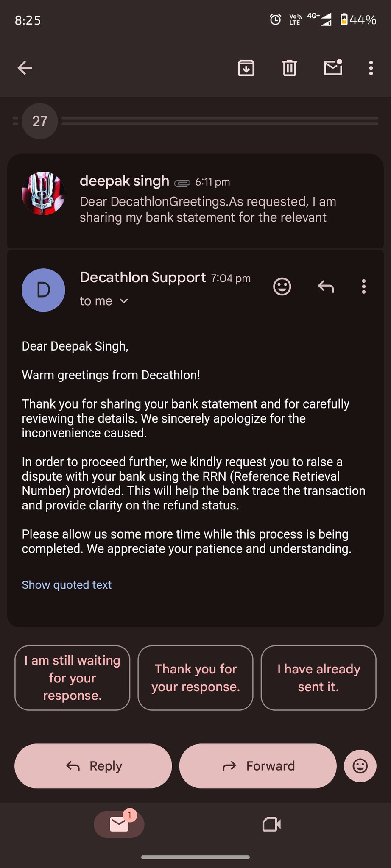This screenshot has height=868, width=391.
Task: Delete the email with trash icon
Action: (x=290, y=68)
